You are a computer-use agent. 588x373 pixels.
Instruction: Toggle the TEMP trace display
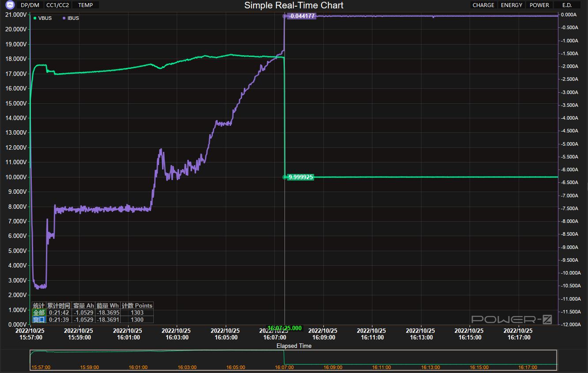(85, 5)
